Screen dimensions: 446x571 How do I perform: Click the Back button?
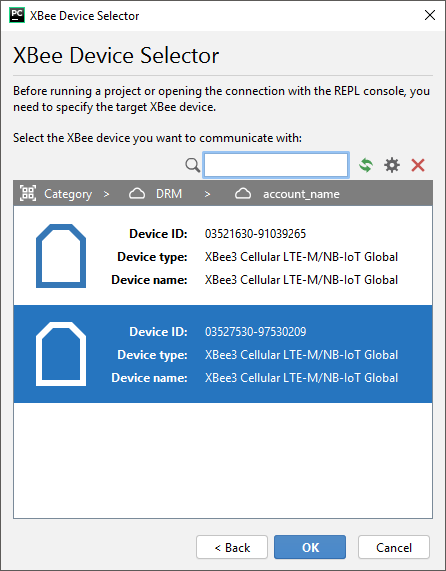click(x=232, y=547)
